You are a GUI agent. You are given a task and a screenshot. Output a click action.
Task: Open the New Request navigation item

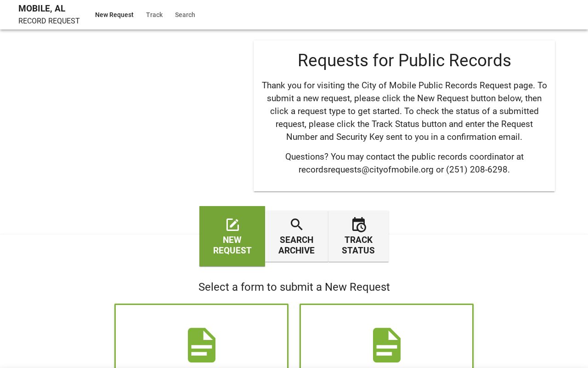point(114,15)
